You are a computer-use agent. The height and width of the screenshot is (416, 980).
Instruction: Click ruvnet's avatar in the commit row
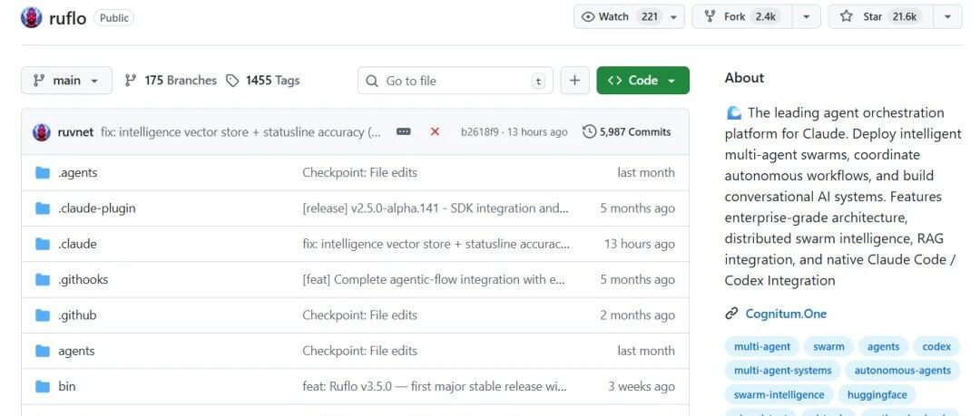point(41,131)
